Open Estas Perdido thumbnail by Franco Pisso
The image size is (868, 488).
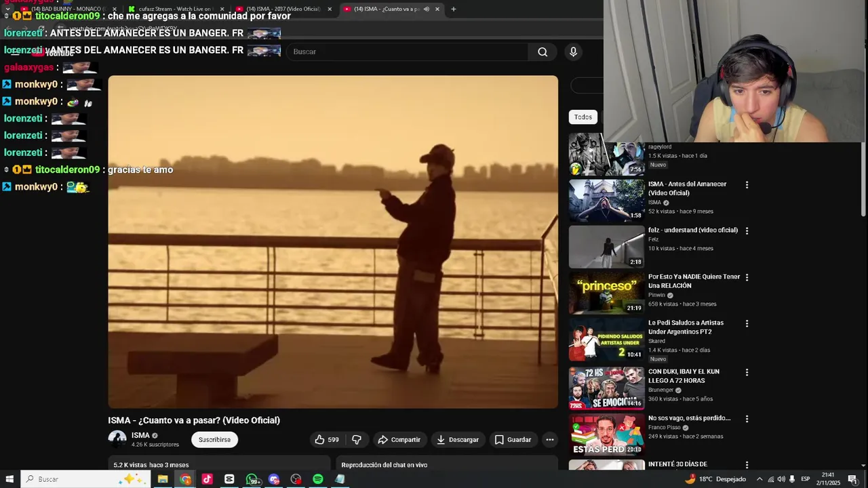[606, 435]
